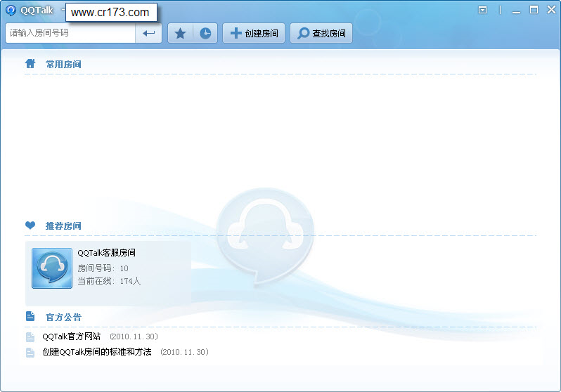Click the house icon beside 常用房间
561x392 pixels.
[30, 64]
